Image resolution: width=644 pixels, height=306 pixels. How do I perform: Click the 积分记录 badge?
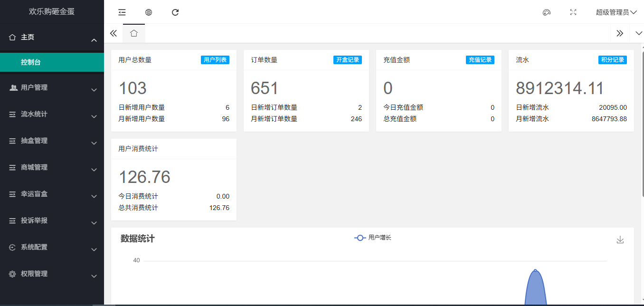click(612, 60)
